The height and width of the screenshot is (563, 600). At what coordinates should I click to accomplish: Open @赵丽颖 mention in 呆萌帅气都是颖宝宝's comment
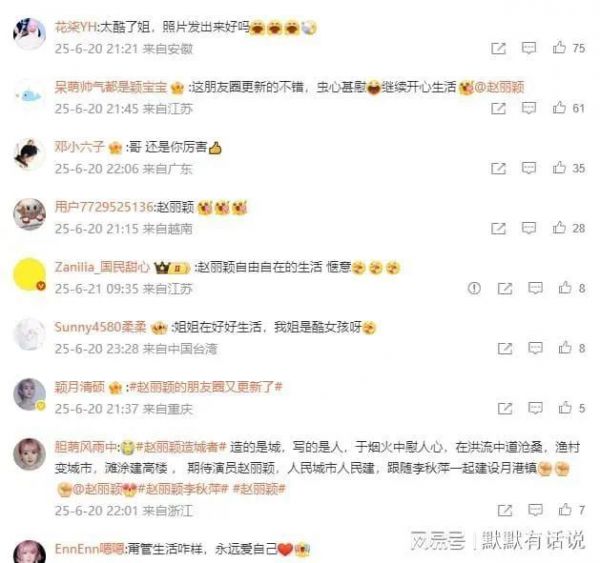(499, 87)
